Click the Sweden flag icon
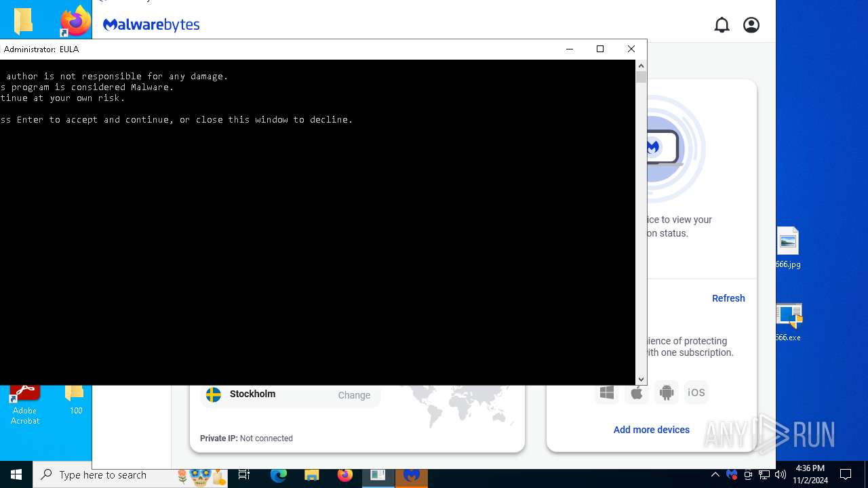The image size is (868, 488). point(214,394)
